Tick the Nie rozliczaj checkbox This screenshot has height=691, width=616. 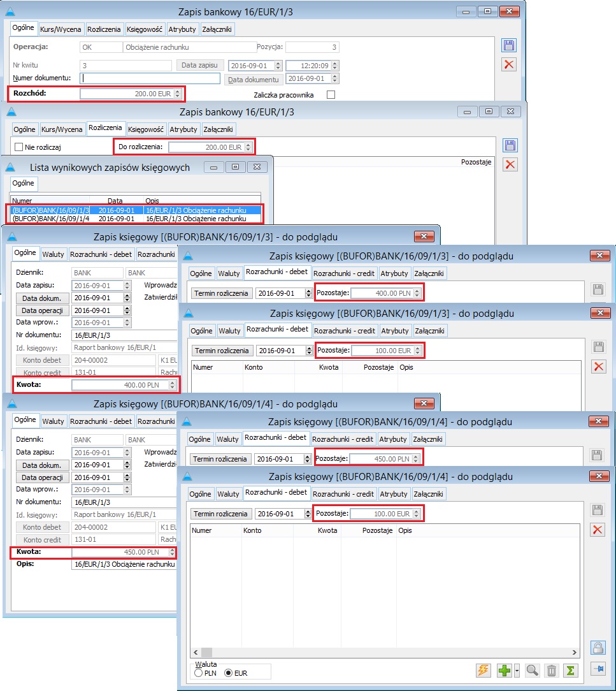20,147
